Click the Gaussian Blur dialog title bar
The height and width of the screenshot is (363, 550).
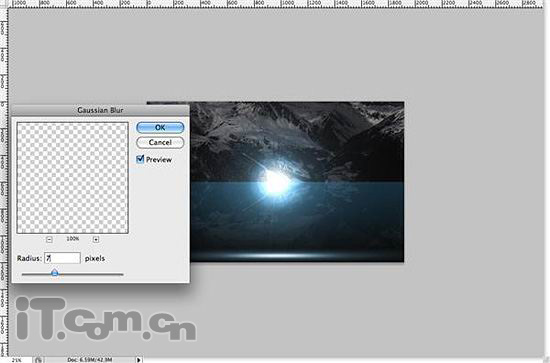[100, 110]
